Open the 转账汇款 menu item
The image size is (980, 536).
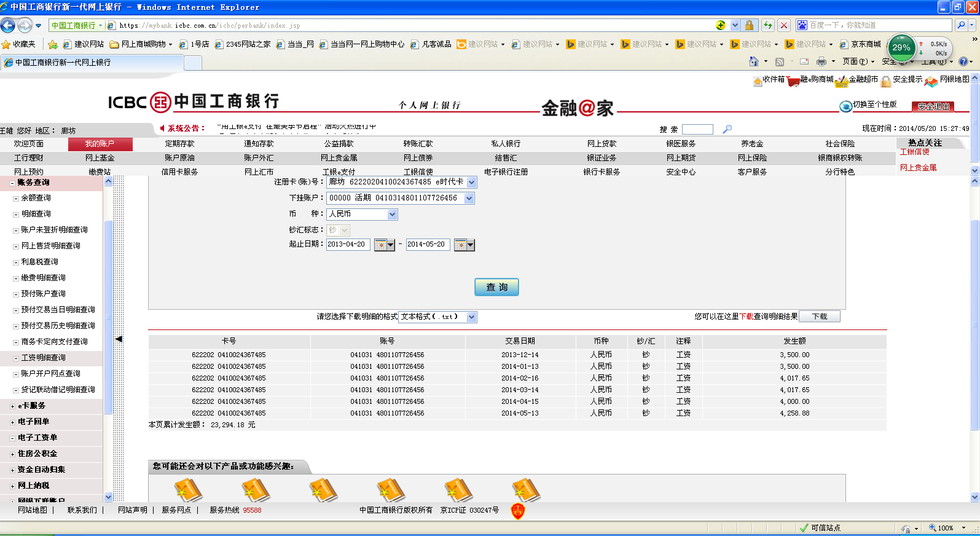click(418, 144)
